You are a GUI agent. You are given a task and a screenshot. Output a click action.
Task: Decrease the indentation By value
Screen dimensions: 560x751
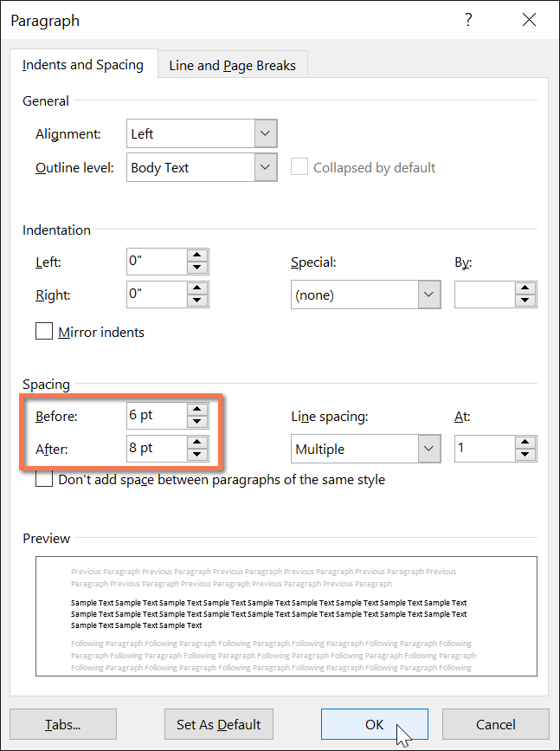525,301
